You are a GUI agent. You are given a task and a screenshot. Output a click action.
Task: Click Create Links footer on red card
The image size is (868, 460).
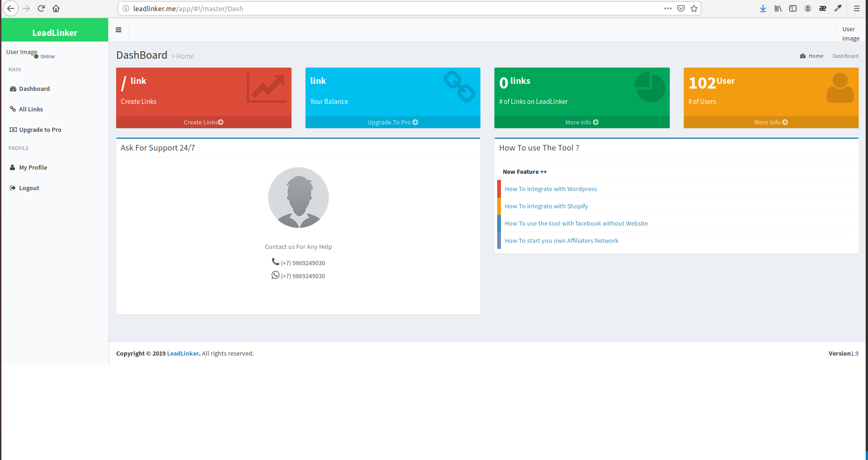coord(204,122)
